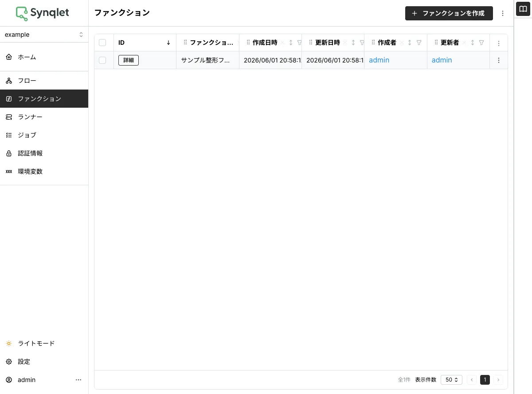Screen dimensions: 532x394
Task: Grab the ファンクショ… column drag handle
Action: pyautogui.click(x=185, y=43)
